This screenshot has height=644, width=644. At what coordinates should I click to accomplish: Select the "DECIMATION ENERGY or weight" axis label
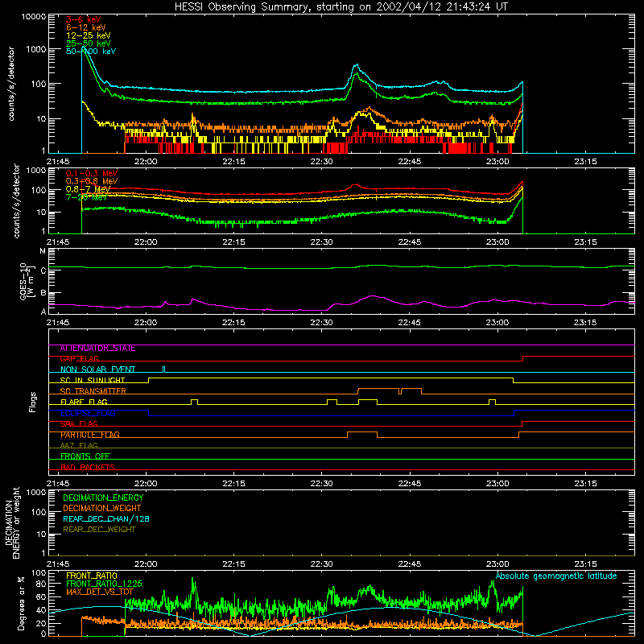coord(12,523)
